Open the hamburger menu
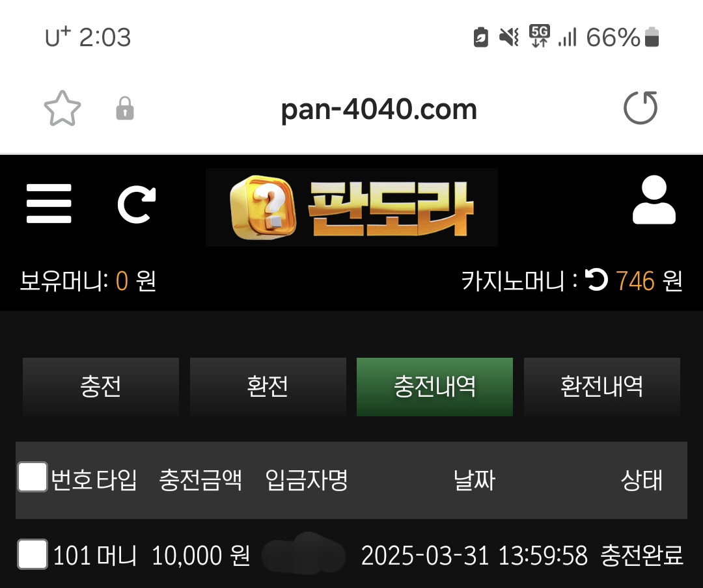Viewport: 703px width, 588px height. tap(49, 204)
